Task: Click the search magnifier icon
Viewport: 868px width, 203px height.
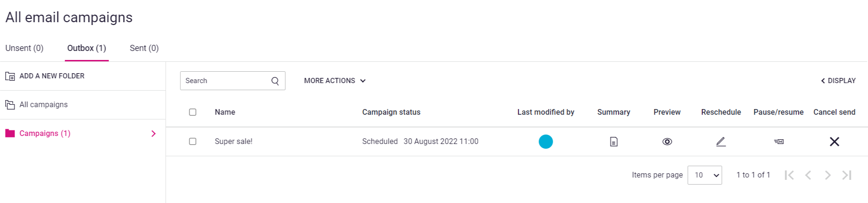Action: coord(275,81)
